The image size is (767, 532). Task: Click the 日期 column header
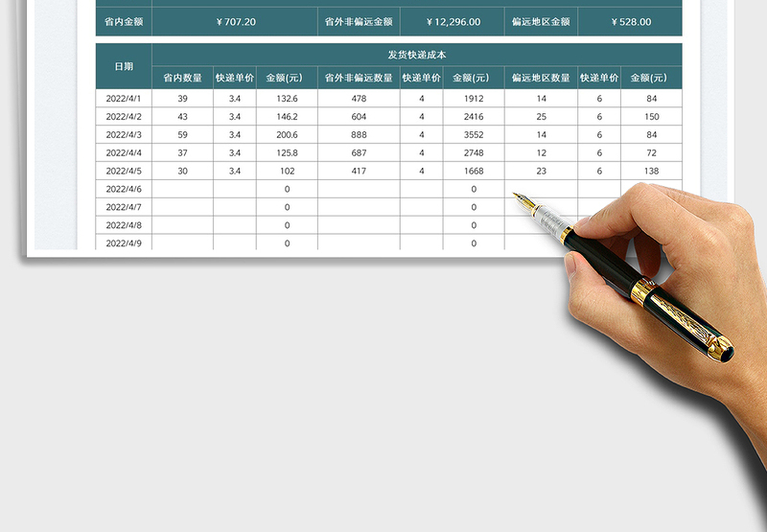[124, 66]
